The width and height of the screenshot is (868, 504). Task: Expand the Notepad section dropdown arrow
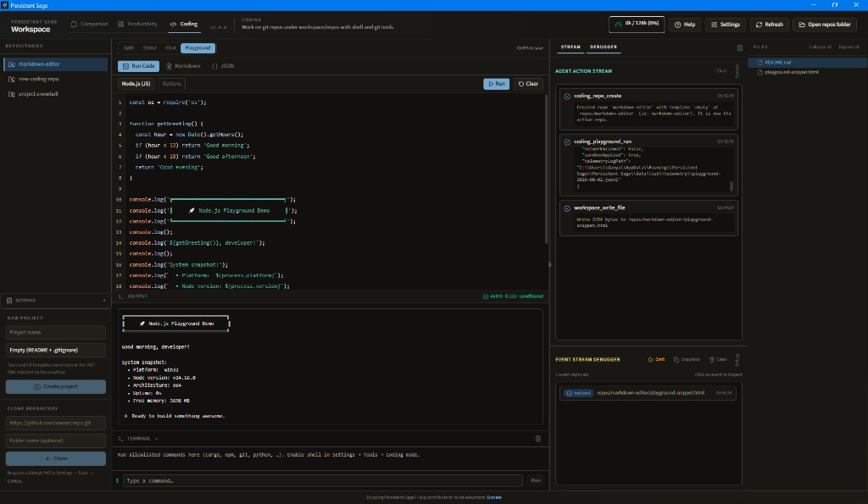pyautogui.click(x=104, y=301)
